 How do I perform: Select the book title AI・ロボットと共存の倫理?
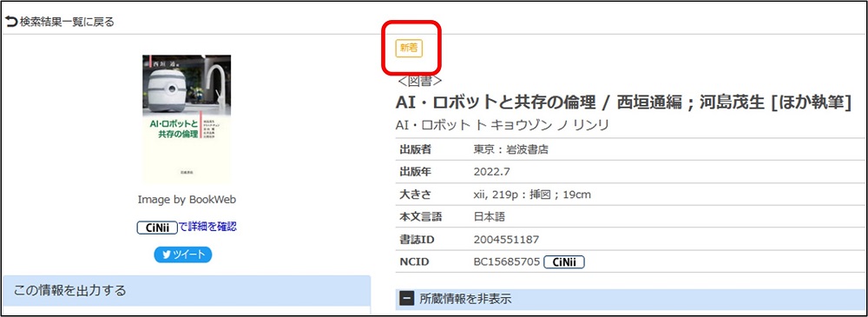496,103
